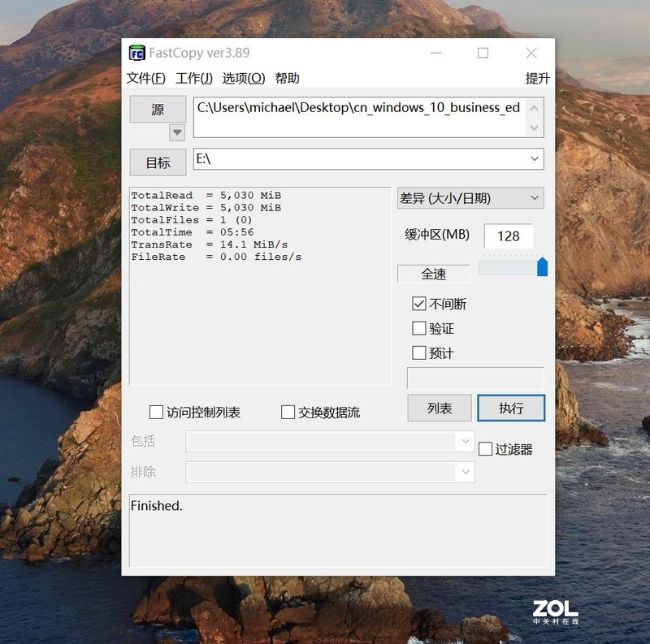The height and width of the screenshot is (644, 650).
Task: Check the 交换数据流 option
Action: pyautogui.click(x=288, y=413)
